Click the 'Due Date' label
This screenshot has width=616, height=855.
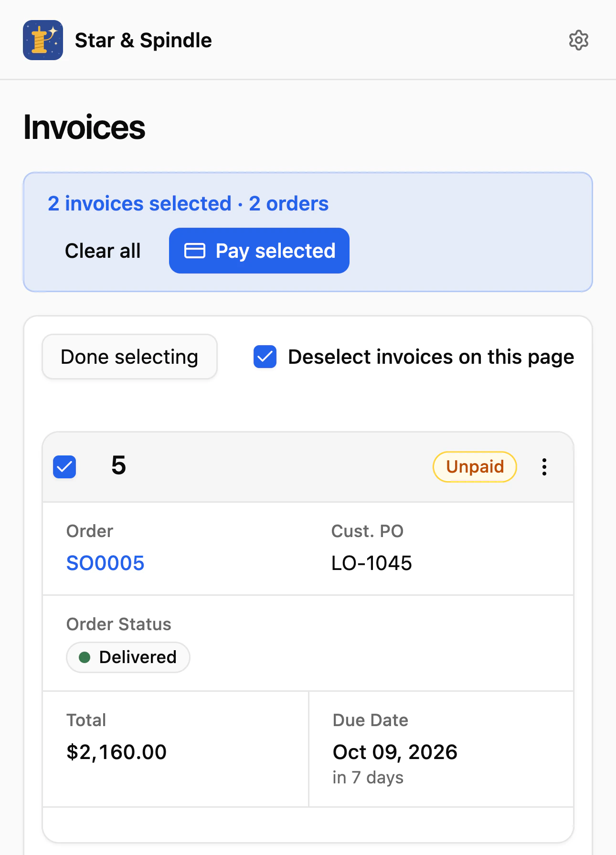click(371, 720)
